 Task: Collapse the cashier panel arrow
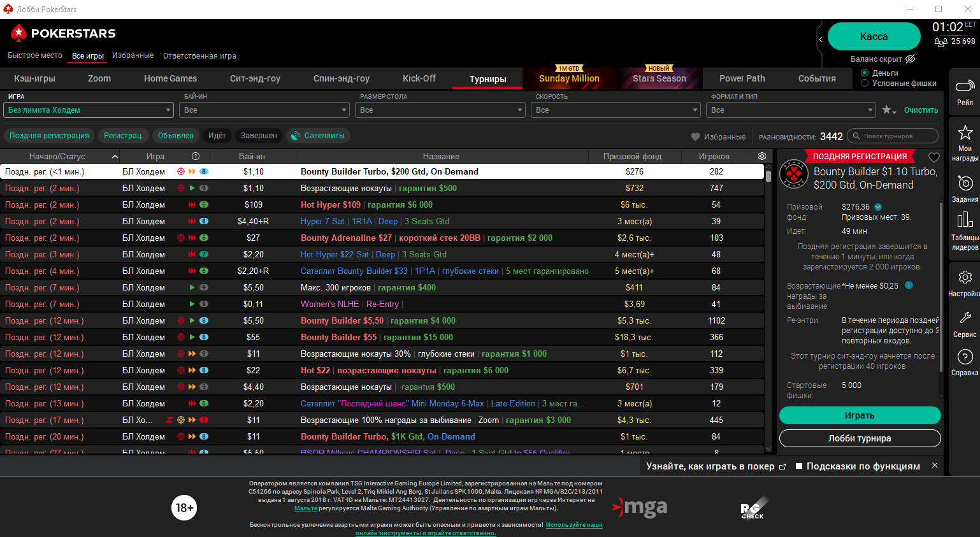click(821, 39)
